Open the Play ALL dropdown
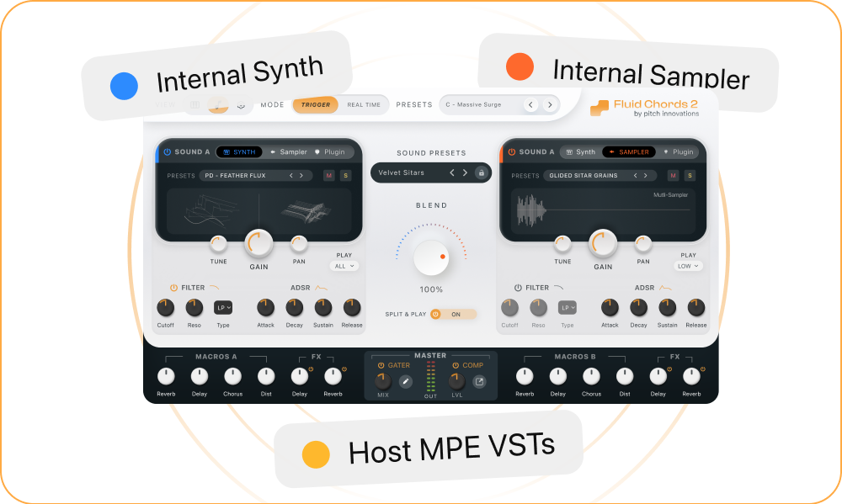This screenshot has height=504, width=842. 344,266
